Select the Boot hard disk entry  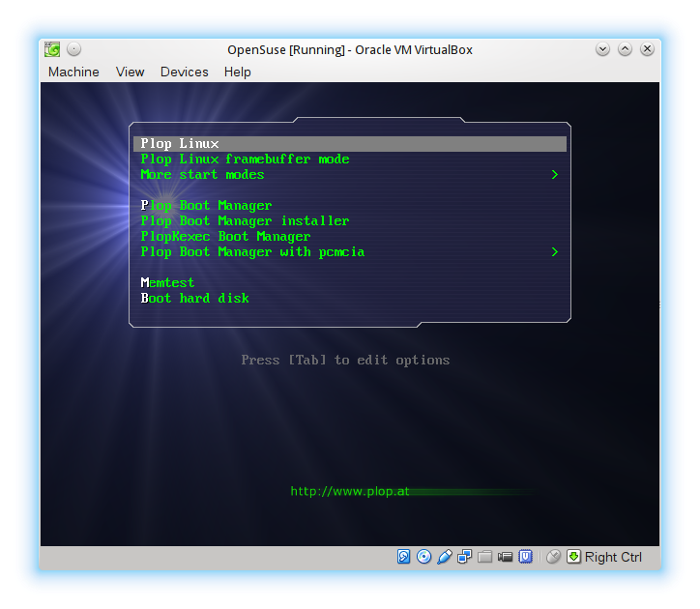tap(350, 299)
